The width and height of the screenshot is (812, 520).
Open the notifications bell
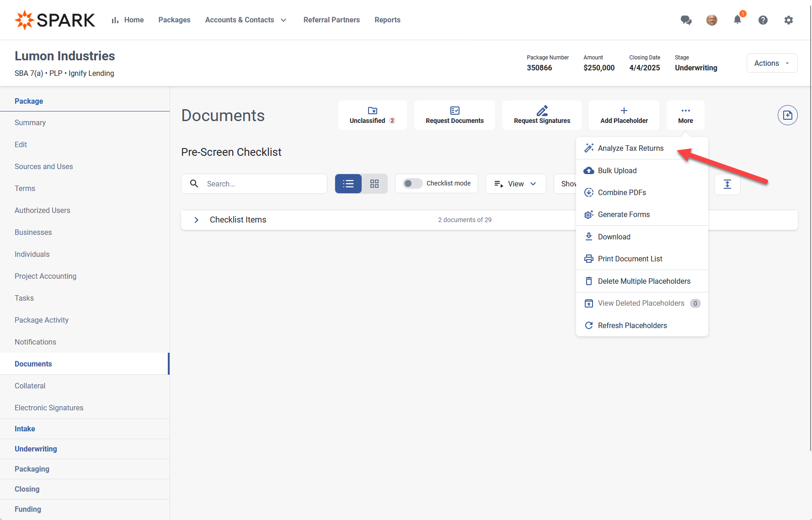[737, 20]
